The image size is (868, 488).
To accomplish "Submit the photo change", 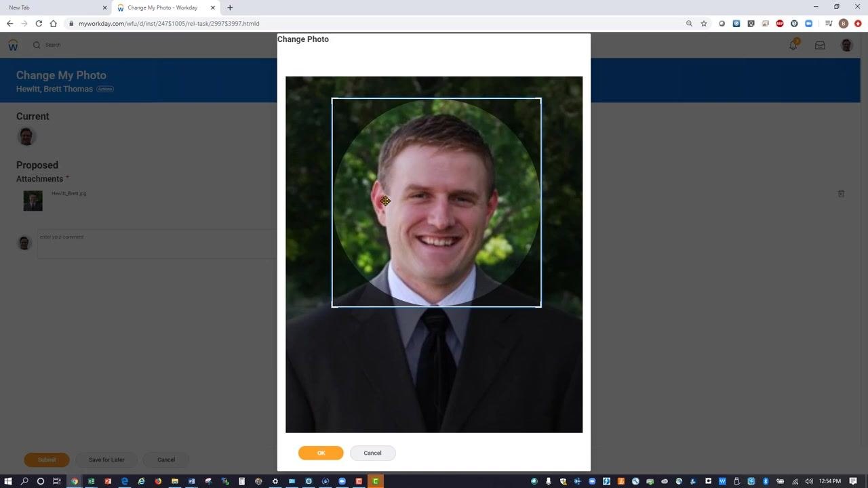I will 47,460.
